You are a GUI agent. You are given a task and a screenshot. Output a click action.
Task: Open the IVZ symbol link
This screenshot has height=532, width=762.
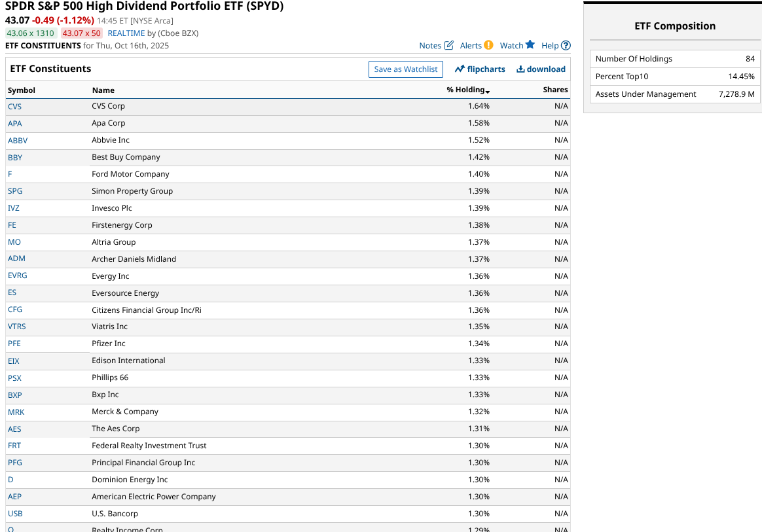(x=14, y=208)
